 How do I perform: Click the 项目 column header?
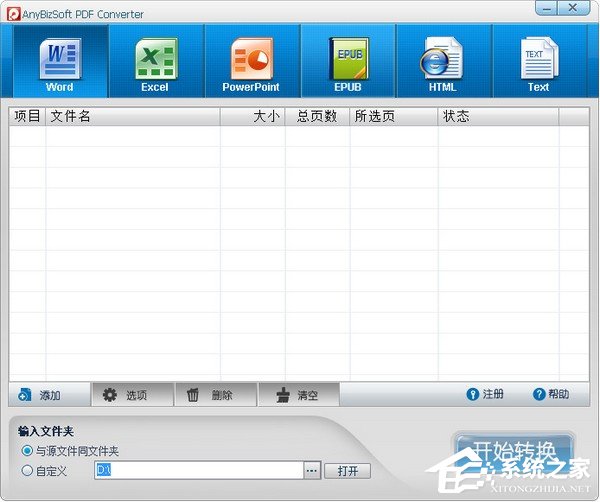point(27,116)
